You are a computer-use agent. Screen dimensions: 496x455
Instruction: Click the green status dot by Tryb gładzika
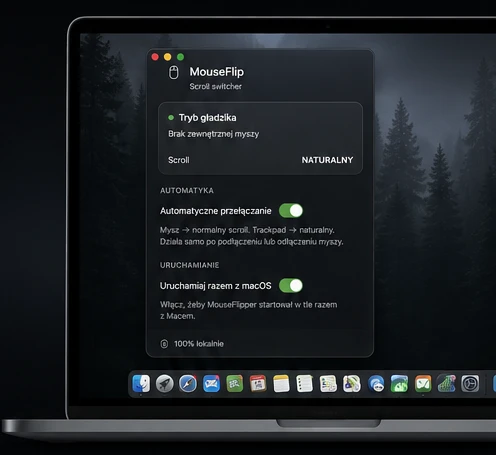tap(171, 117)
